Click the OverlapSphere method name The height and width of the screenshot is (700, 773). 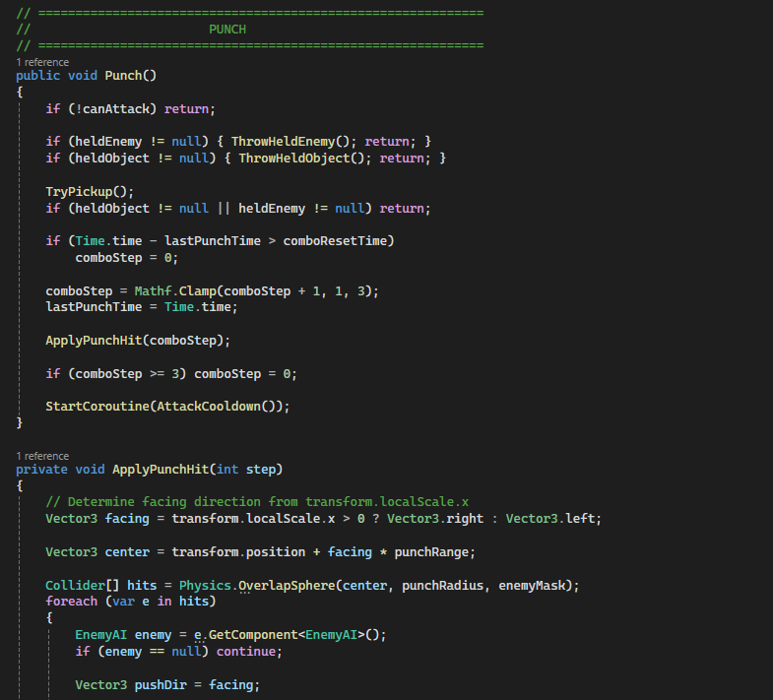(287, 586)
